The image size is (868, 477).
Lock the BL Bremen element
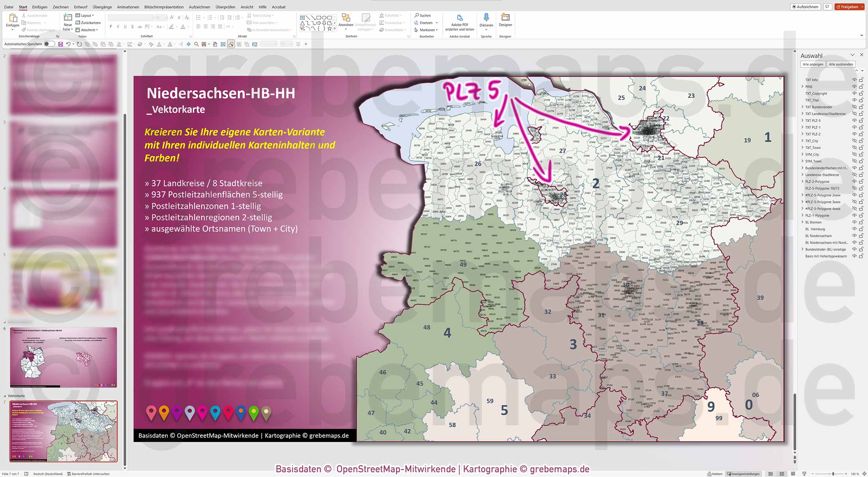click(861, 222)
